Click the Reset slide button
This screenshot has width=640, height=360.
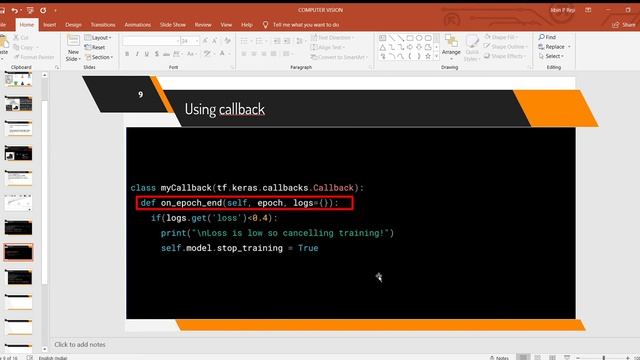click(x=95, y=47)
